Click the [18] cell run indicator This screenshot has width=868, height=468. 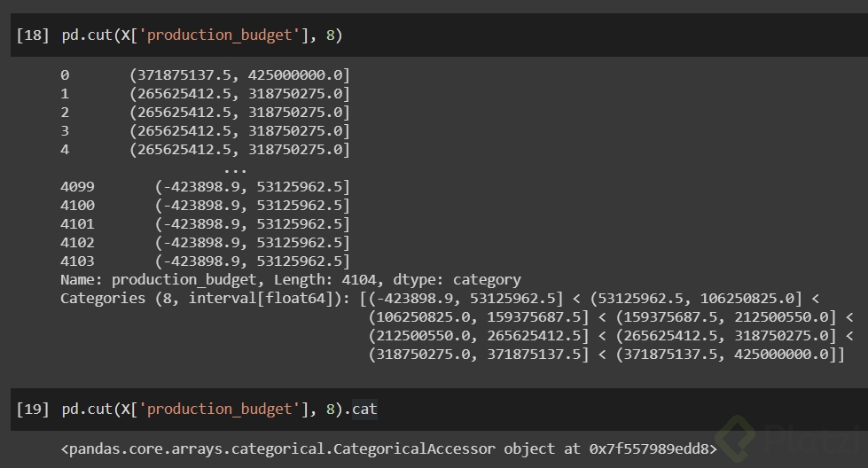[x=32, y=35]
